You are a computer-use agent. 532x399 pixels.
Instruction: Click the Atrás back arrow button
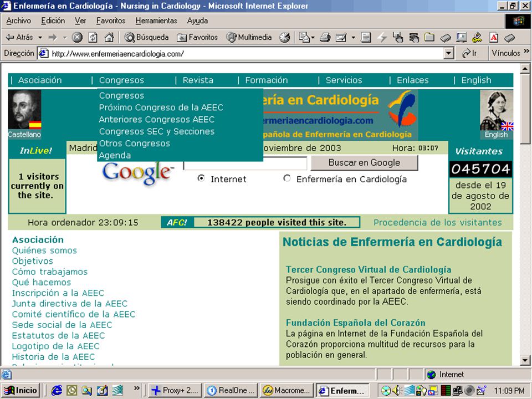click(x=19, y=37)
